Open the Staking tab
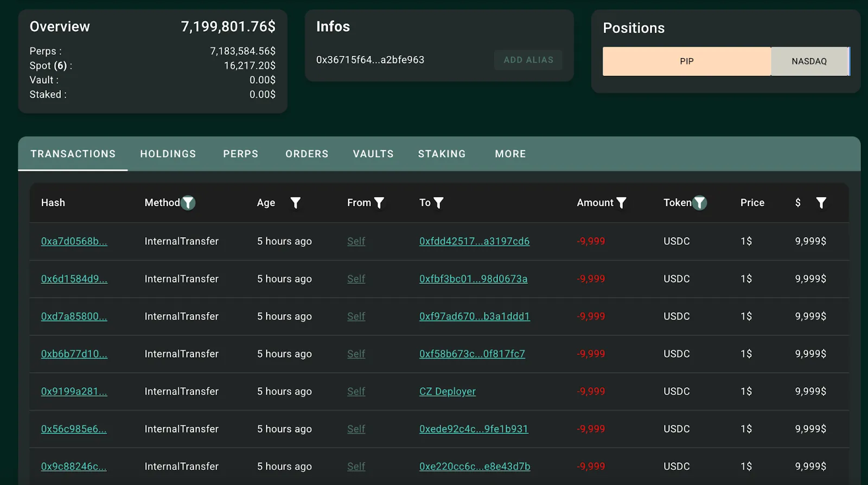Screen dimensions: 868x485 point(442,154)
